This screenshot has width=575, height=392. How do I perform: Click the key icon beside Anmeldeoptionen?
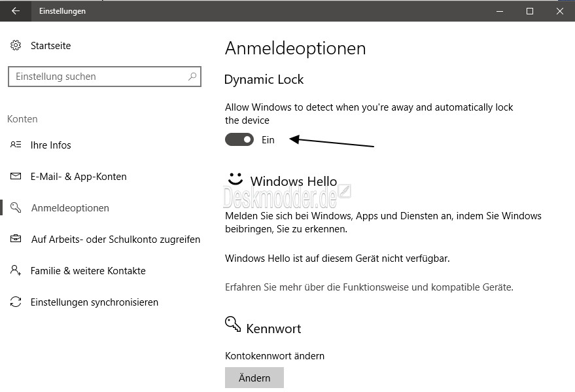click(16, 207)
